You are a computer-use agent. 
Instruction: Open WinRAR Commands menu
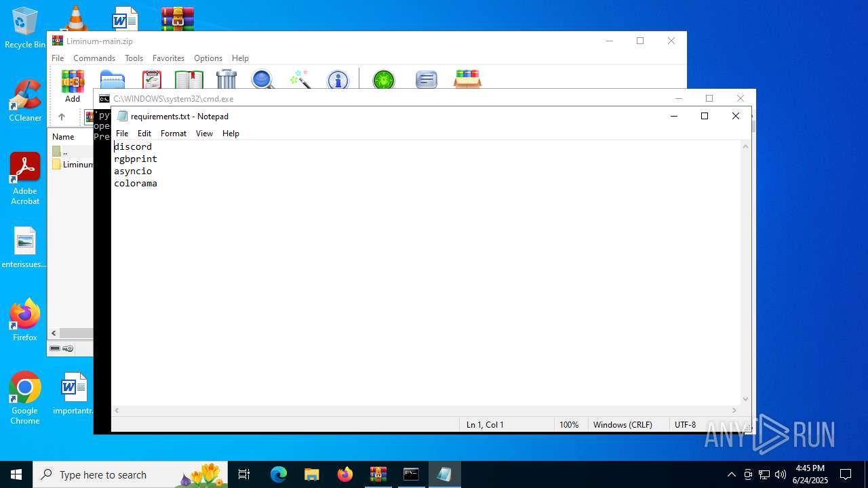tap(94, 58)
